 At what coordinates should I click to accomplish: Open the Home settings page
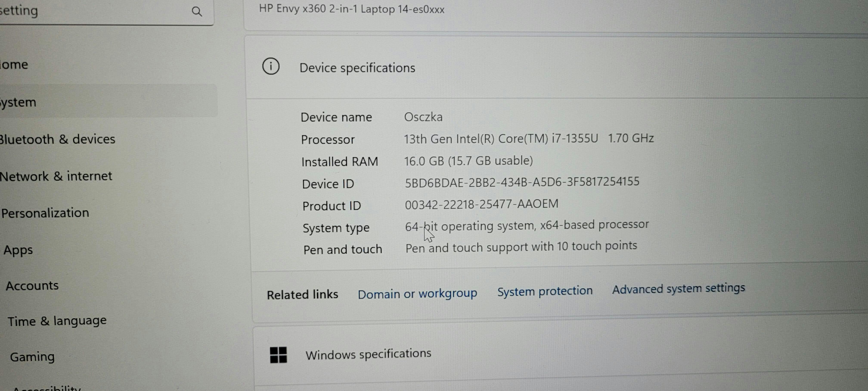14,64
